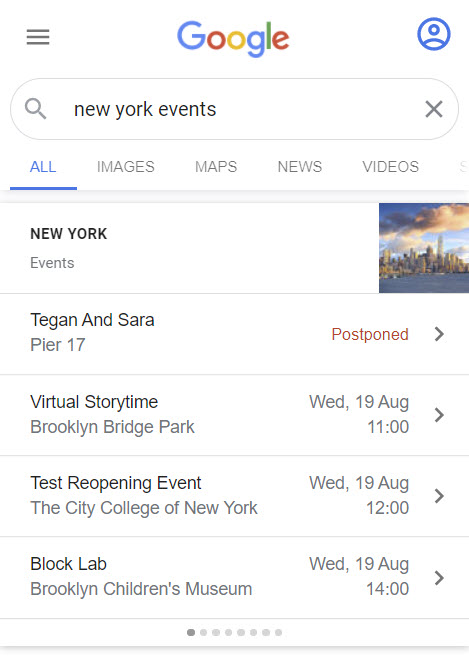Click into the 'new york events' search field
This screenshot has height=656, width=469.
pyautogui.click(x=234, y=109)
